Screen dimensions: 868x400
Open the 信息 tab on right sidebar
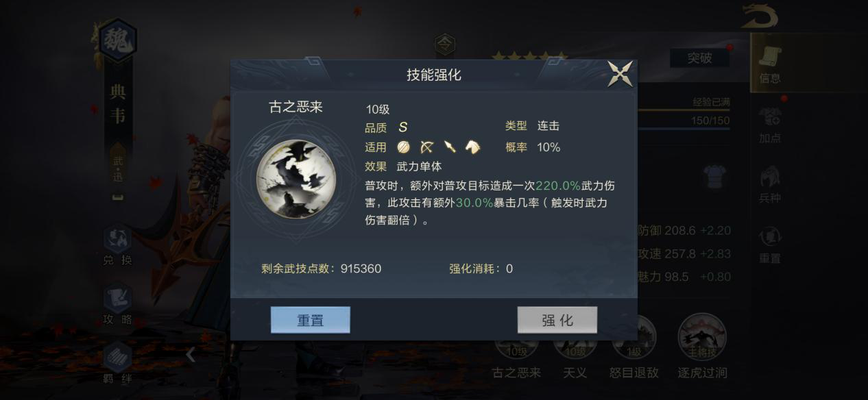click(x=770, y=64)
